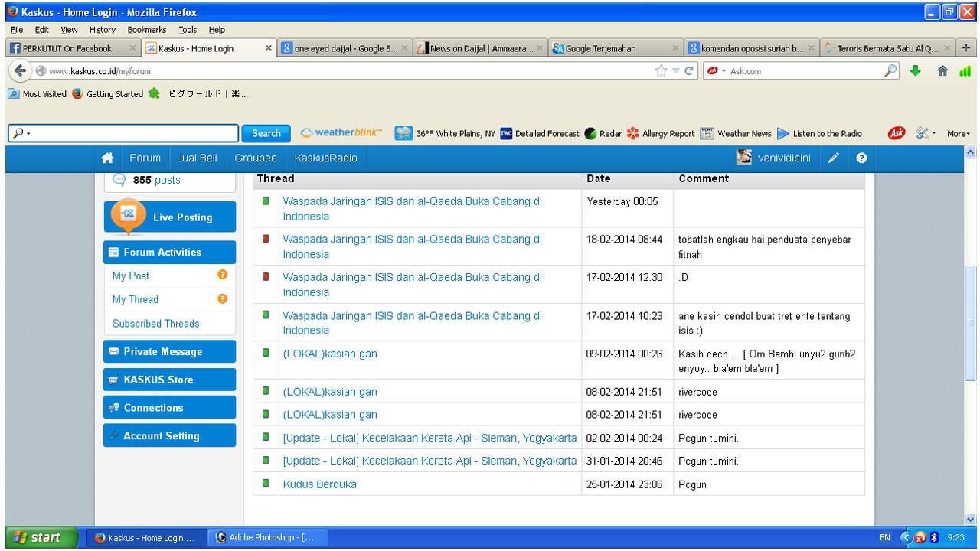The width and height of the screenshot is (980, 551).
Task: Open the Kudus Berduka thread
Action: point(319,484)
